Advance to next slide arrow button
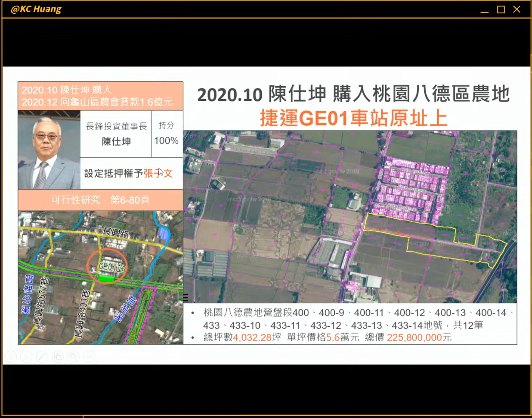Image resolution: width=532 pixels, height=418 pixels. pos(26,356)
